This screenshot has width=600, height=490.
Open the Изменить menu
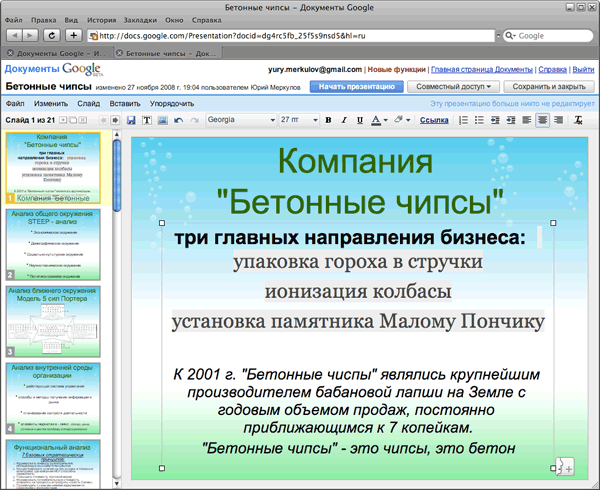pos(51,104)
